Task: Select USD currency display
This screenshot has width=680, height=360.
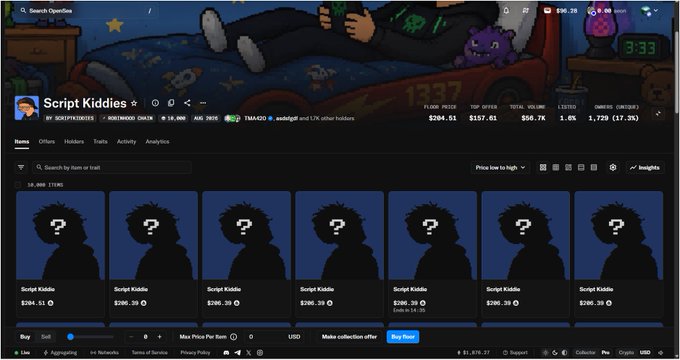Action: click(x=645, y=353)
